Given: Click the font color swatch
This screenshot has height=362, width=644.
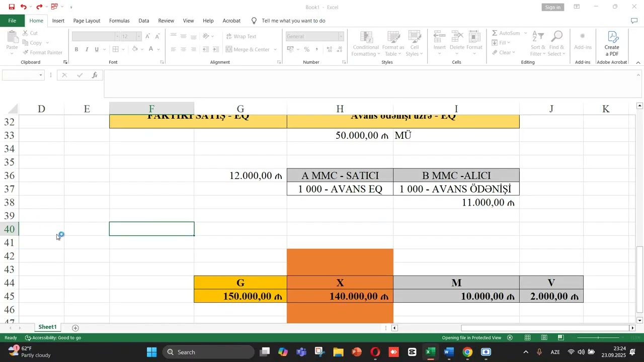Looking at the screenshot, I should (x=151, y=49).
